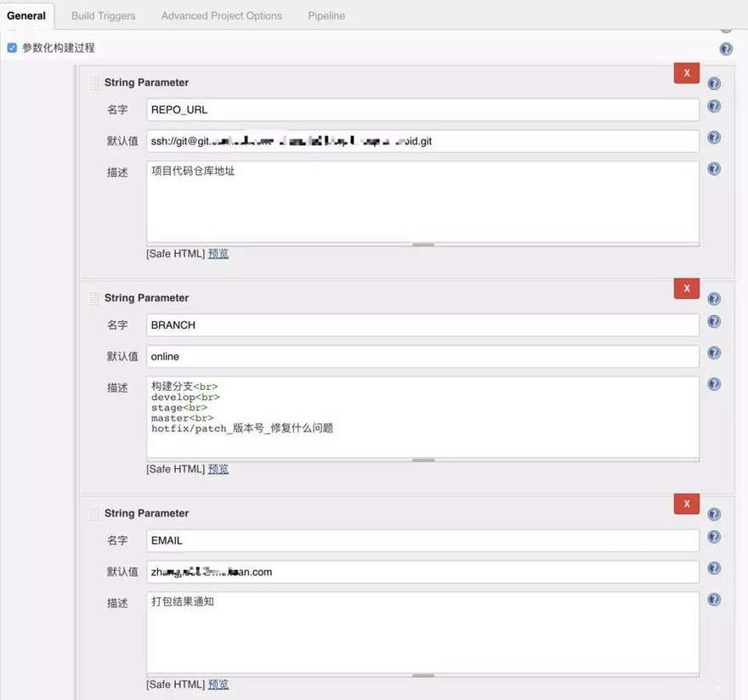The height and width of the screenshot is (700, 748).
Task: Click the email address default value field
Action: click(422, 572)
